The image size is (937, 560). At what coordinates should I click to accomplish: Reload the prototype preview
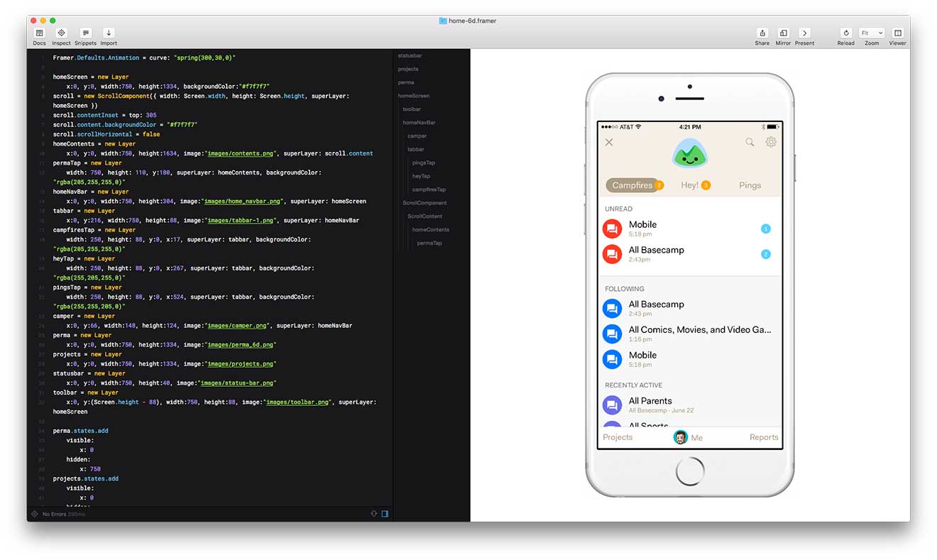pyautogui.click(x=845, y=33)
